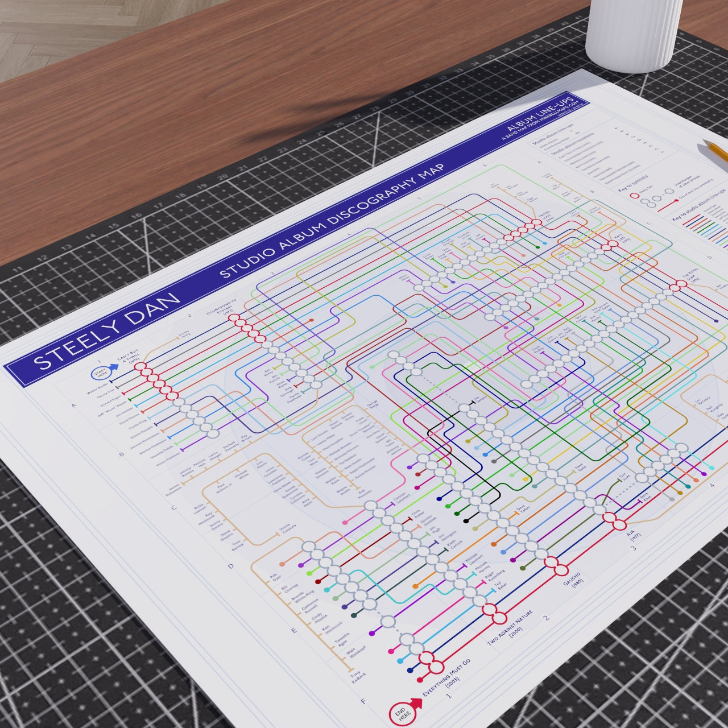Click grid row letter D on the left margin

point(230,566)
